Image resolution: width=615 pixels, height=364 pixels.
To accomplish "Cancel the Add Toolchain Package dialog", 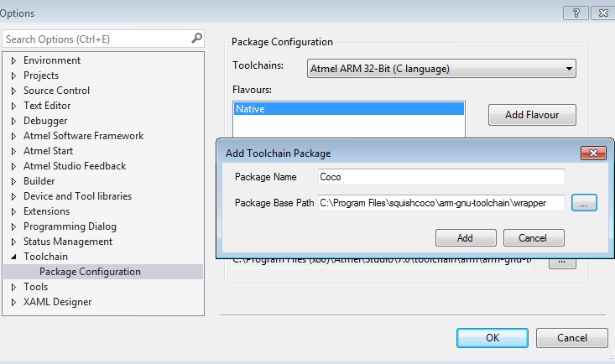I will pyautogui.click(x=534, y=238).
